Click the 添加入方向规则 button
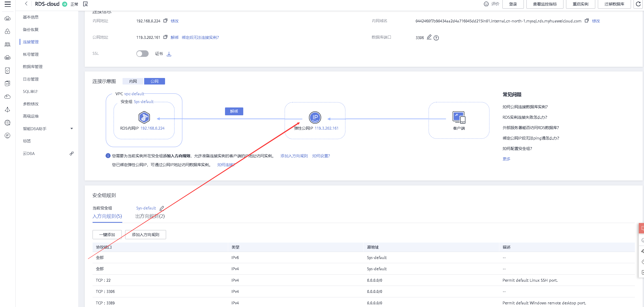 pyautogui.click(x=145, y=234)
